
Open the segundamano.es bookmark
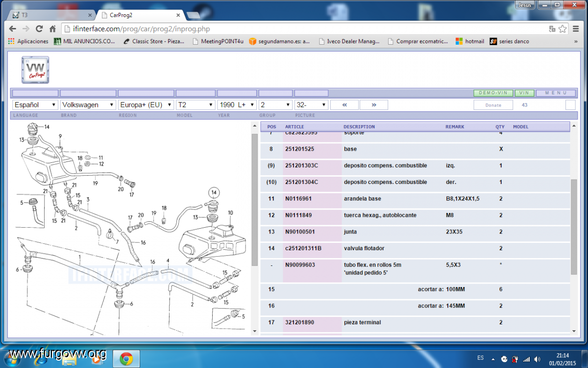(x=279, y=42)
